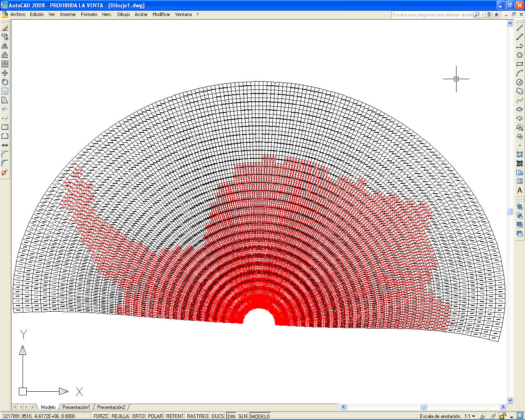This screenshot has width=525, height=420.
Task: Click the MODELO status bar button
Action: (x=260, y=416)
